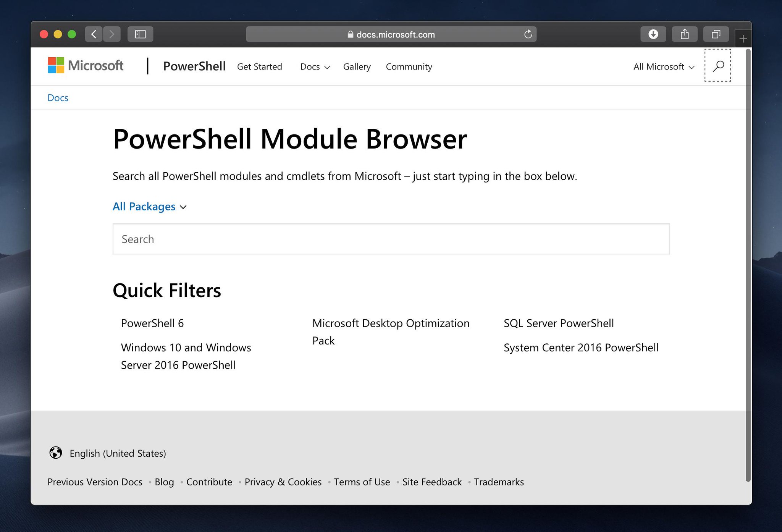The width and height of the screenshot is (782, 532).
Task: Go back with the back arrow
Action: coord(94,34)
